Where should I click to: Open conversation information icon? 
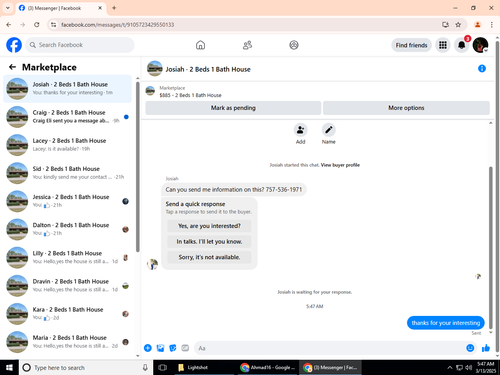pos(482,69)
